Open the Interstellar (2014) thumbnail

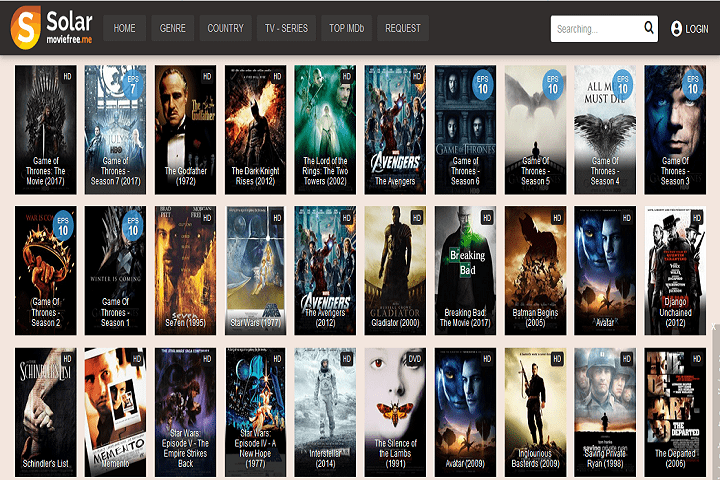click(x=325, y=412)
